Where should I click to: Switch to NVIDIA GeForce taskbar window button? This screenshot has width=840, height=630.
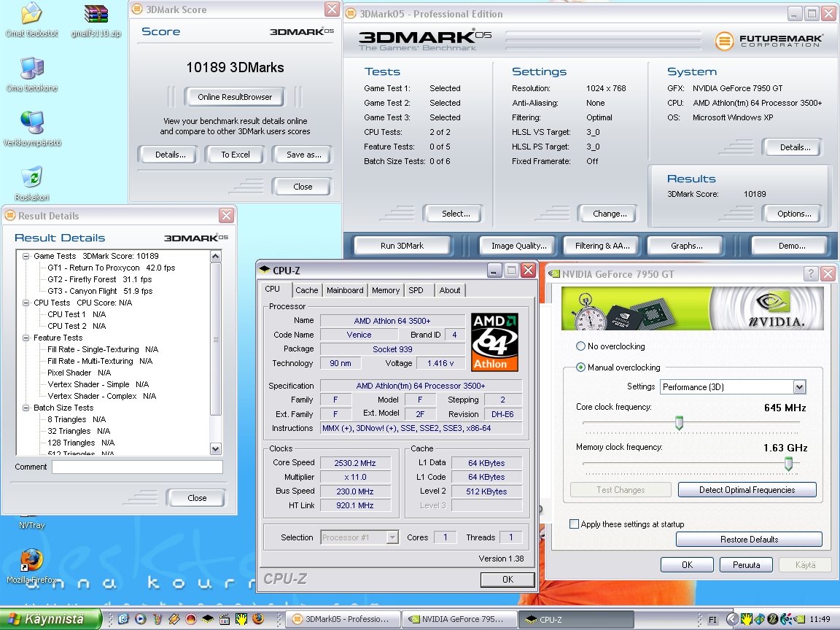pos(459,619)
